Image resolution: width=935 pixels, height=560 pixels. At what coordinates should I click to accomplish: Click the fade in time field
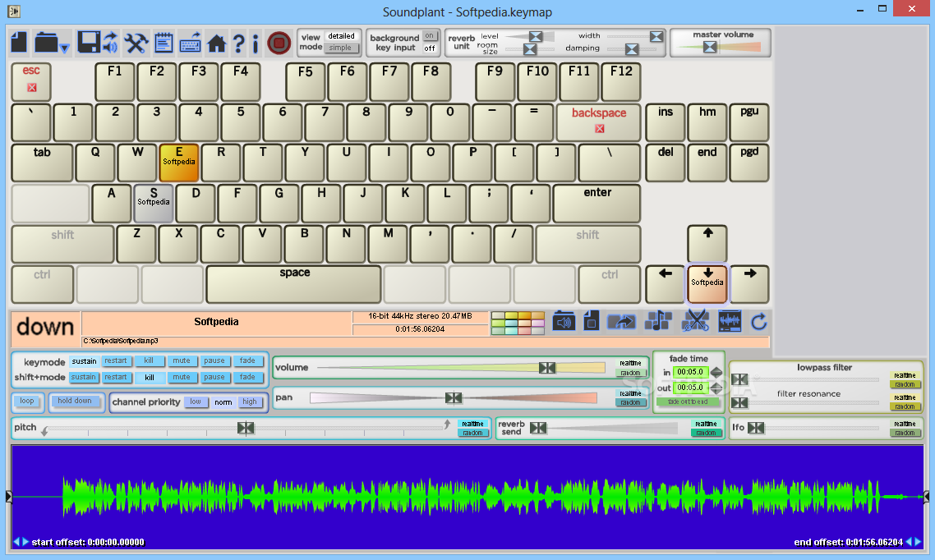(x=690, y=372)
